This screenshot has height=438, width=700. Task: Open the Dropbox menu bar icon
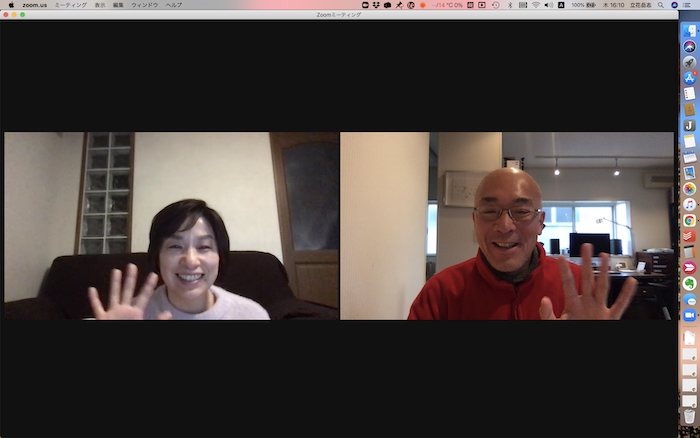tap(378, 5)
